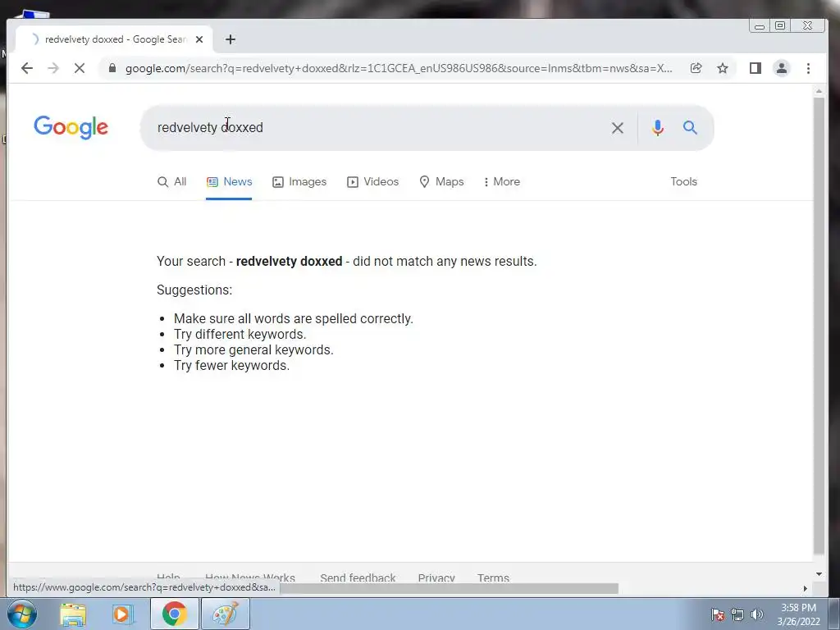Open a new tab with plus button

(x=231, y=39)
